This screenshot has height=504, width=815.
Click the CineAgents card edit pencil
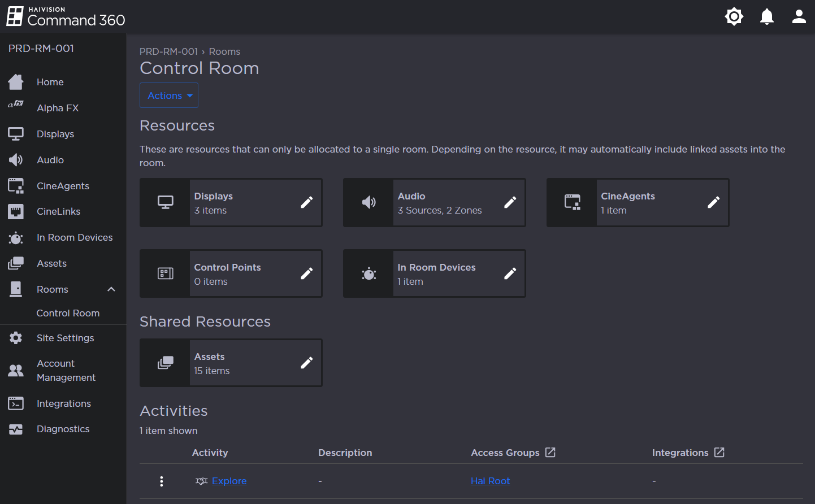coord(713,202)
